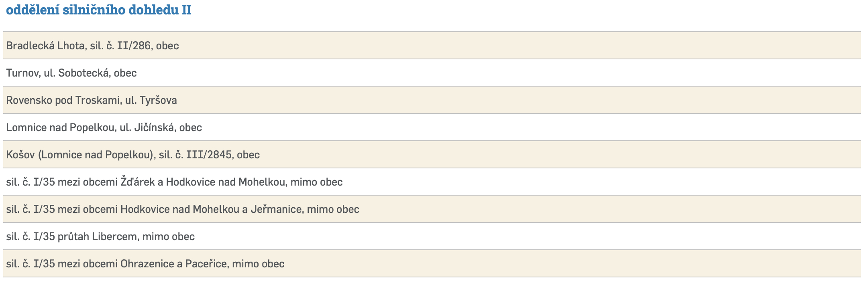Click the word 'Tyršova' street name

(158, 100)
